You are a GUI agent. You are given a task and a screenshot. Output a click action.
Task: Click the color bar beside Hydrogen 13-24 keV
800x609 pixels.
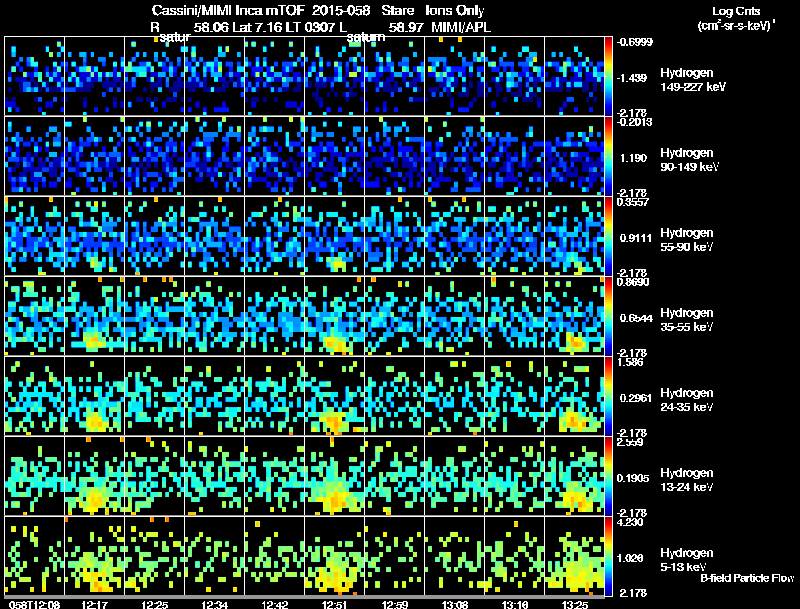608,476
